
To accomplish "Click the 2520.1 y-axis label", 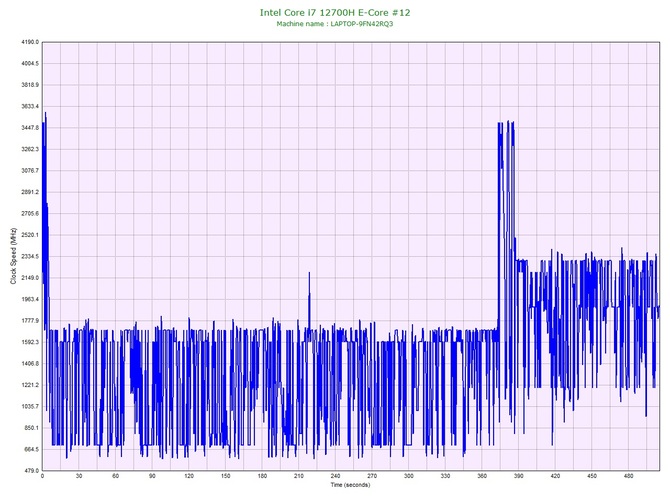I will point(30,235).
